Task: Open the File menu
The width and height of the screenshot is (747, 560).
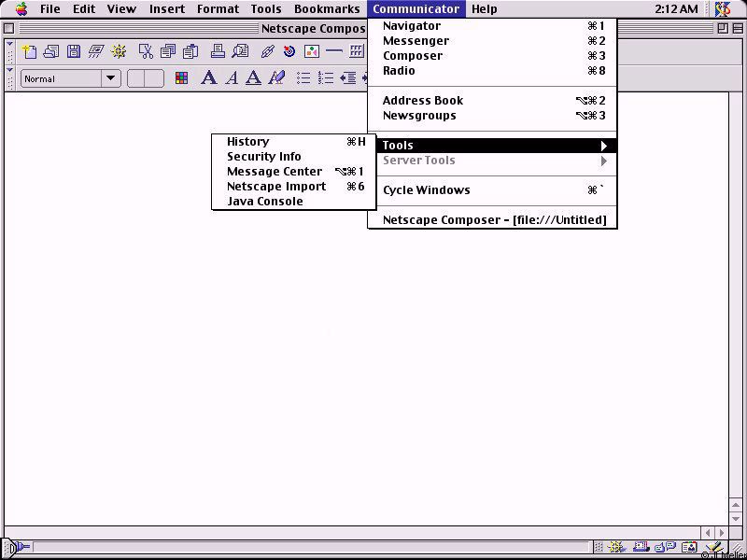Action: (50, 9)
